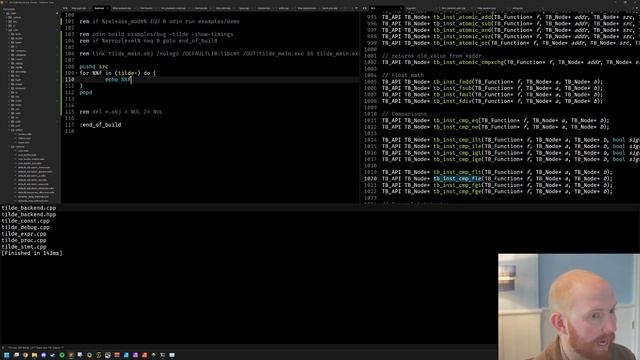
Task: Click the 'rem del *.obj > NUL 2> NUL' line
Action: pyautogui.click(x=121, y=112)
